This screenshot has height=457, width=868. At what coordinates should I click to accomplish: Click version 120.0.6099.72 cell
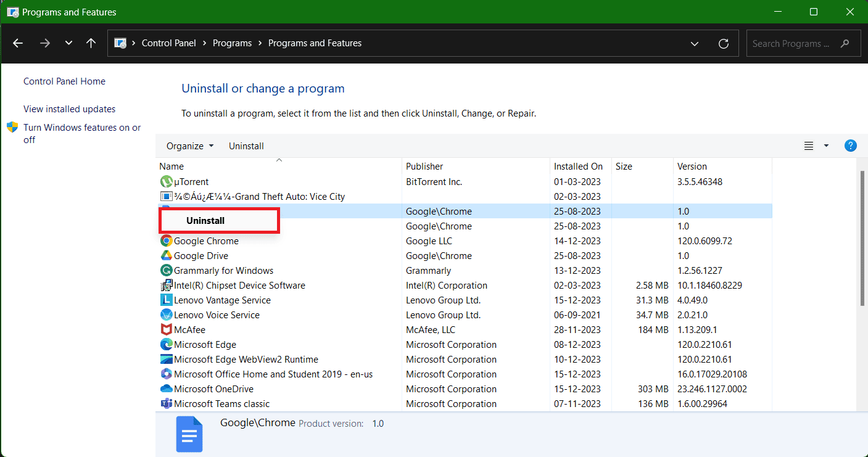click(x=705, y=241)
